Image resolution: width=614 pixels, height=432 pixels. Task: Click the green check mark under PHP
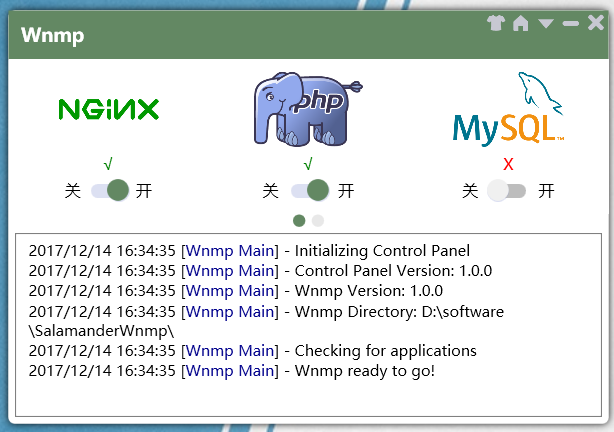pyautogui.click(x=308, y=164)
